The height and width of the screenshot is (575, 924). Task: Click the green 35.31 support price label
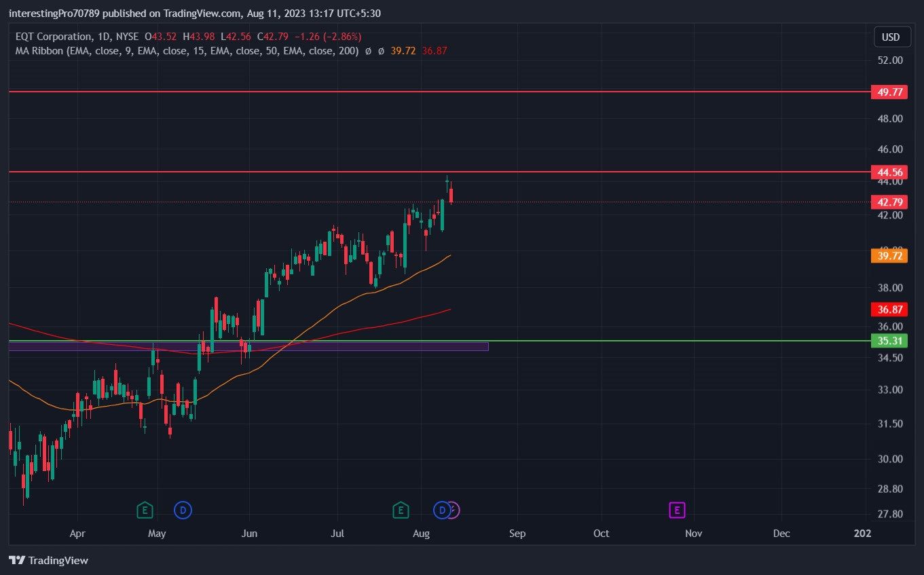pos(889,341)
